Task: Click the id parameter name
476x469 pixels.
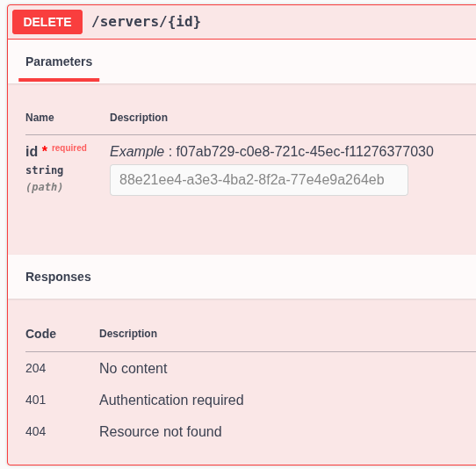Action: 32,151
